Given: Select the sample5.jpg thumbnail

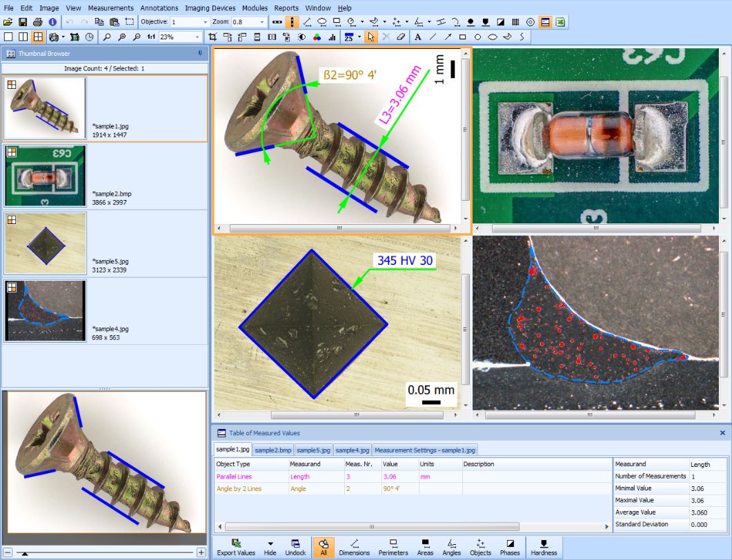Looking at the screenshot, I should click(46, 243).
